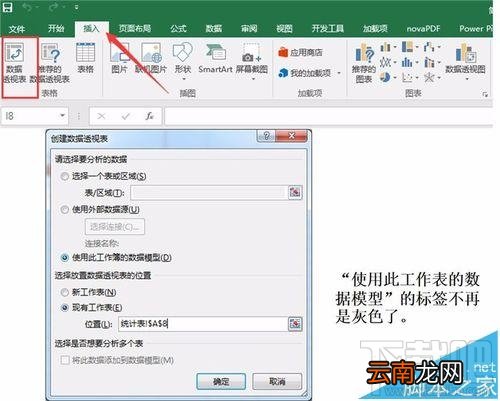The height and width of the screenshot is (401, 500).
Task: Open the 加载项 tab
Action: (375, 28)
